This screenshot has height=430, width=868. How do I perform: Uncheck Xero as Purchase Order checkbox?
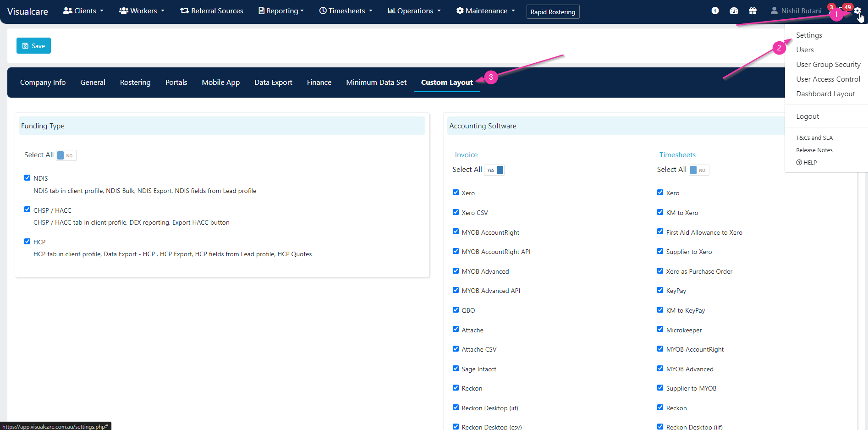pos(660,271)
